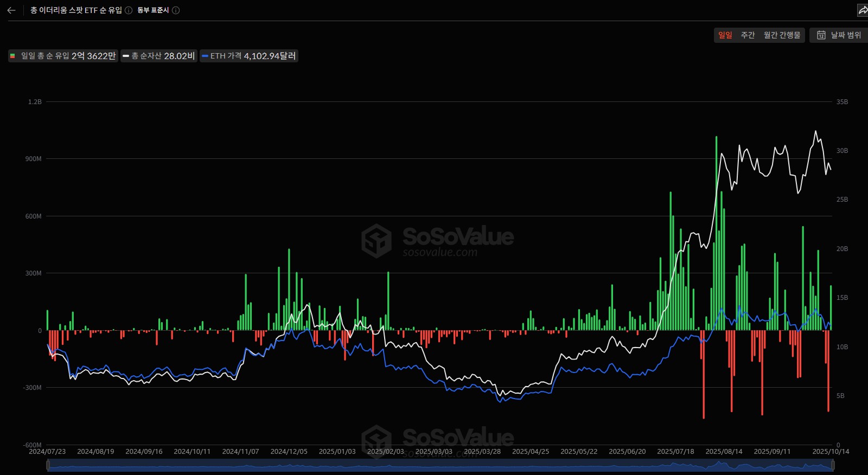Click the 2024/10/11 date label
The image size is (868, 475).
(x=192, y=452)
